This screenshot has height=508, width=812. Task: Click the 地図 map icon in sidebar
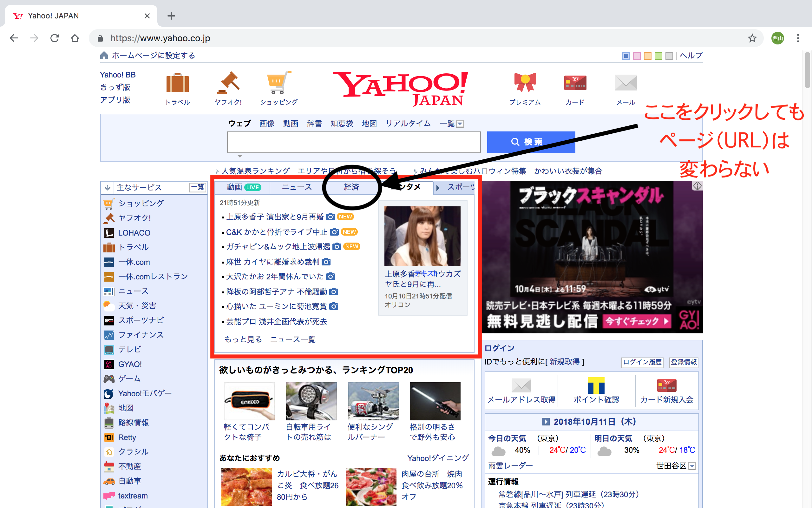tap(109, 408)
